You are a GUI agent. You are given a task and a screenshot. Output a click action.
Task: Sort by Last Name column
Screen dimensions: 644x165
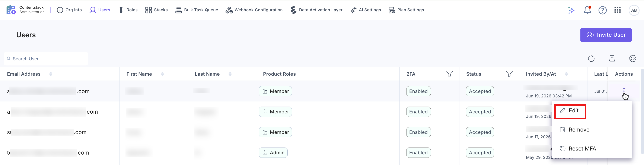[x=230, y=74]
